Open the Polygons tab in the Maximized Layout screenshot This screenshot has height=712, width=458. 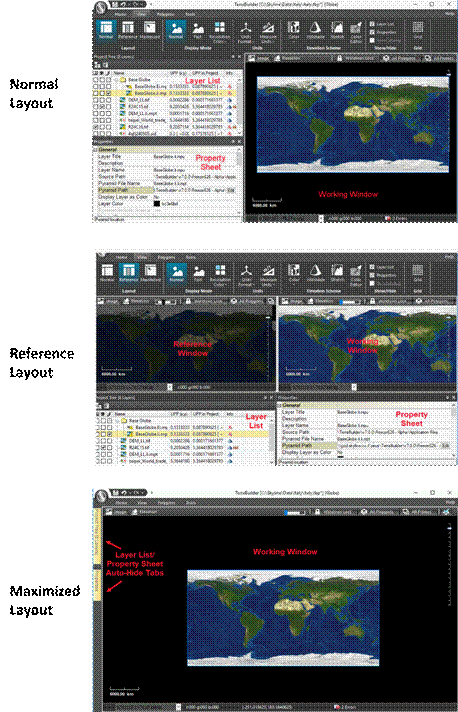tap(166, 503)
